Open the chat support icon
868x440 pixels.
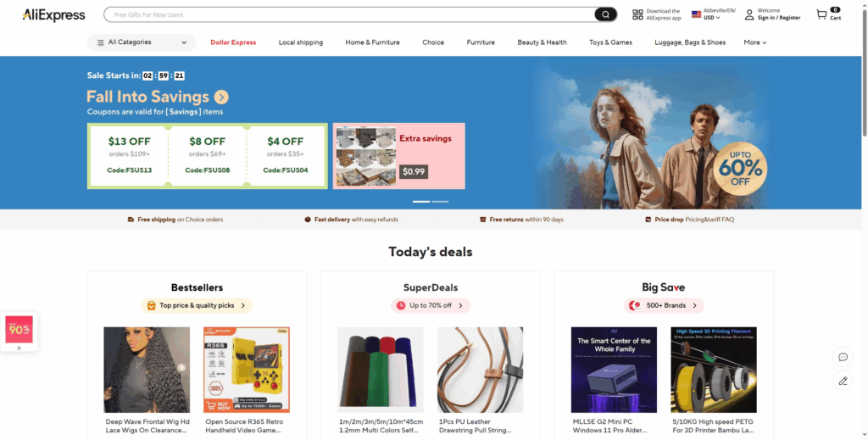[843, 357]
